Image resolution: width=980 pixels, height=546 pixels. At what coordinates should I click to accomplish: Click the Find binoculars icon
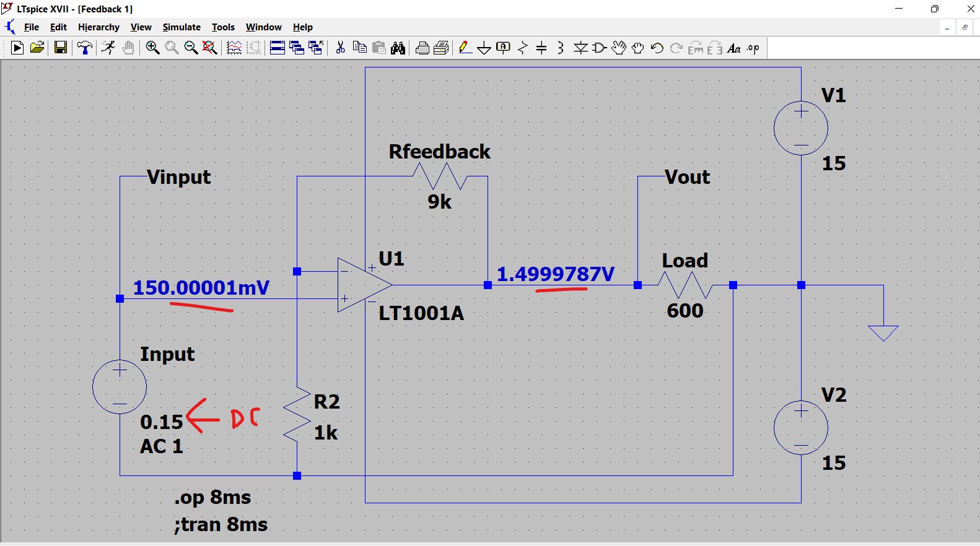pyautogui.click(x=398, y=48)
